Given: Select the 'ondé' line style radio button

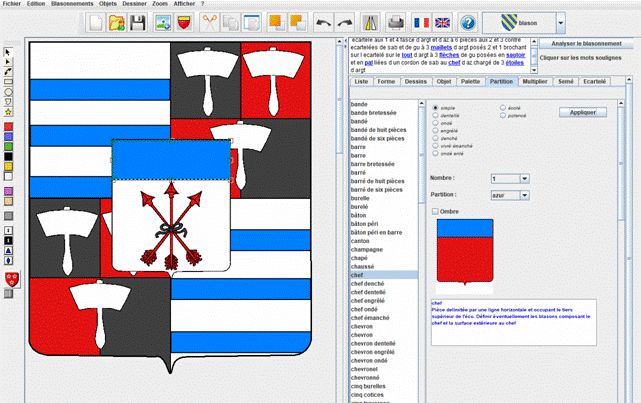Looking at the screenshot, I should tap(433, 123).
